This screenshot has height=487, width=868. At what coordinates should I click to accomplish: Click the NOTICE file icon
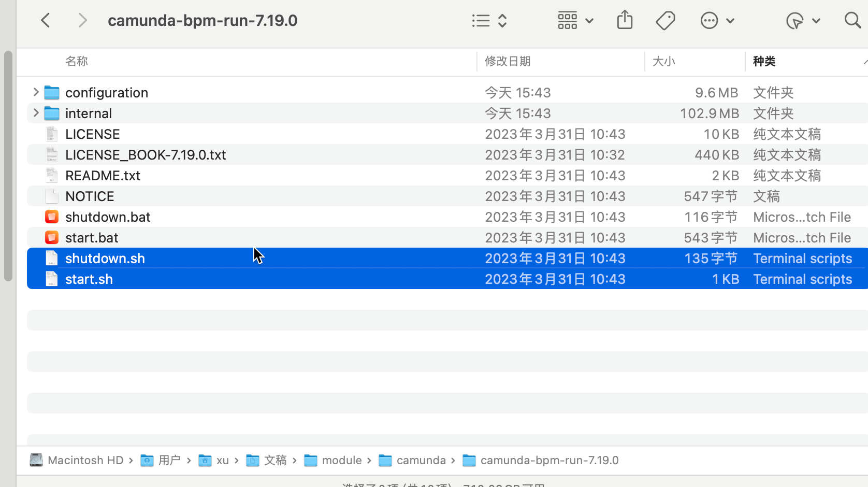pos(52,196)
